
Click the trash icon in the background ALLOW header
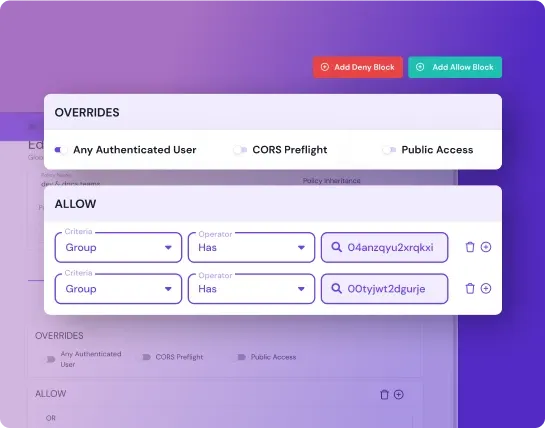[x=384, y=395]
